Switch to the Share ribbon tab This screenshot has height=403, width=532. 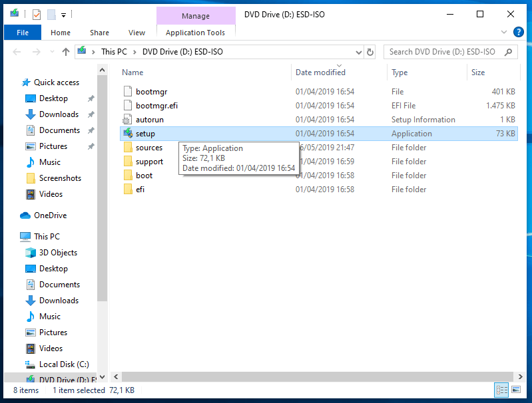[99, 33]
